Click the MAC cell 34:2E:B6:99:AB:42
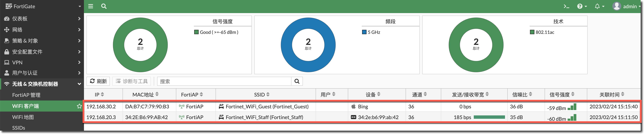This screenshot has width=644, height=134. (147, 117)
